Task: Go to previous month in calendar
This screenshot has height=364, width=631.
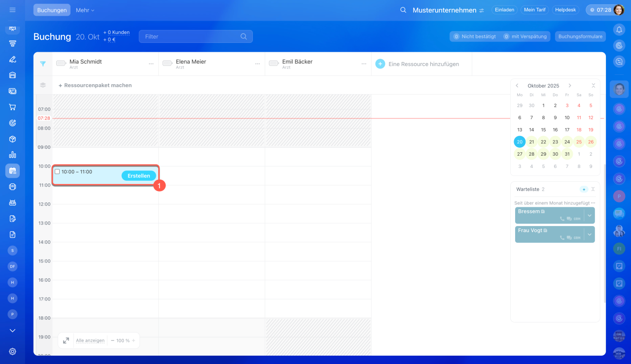Action: [x=517, y=86]
